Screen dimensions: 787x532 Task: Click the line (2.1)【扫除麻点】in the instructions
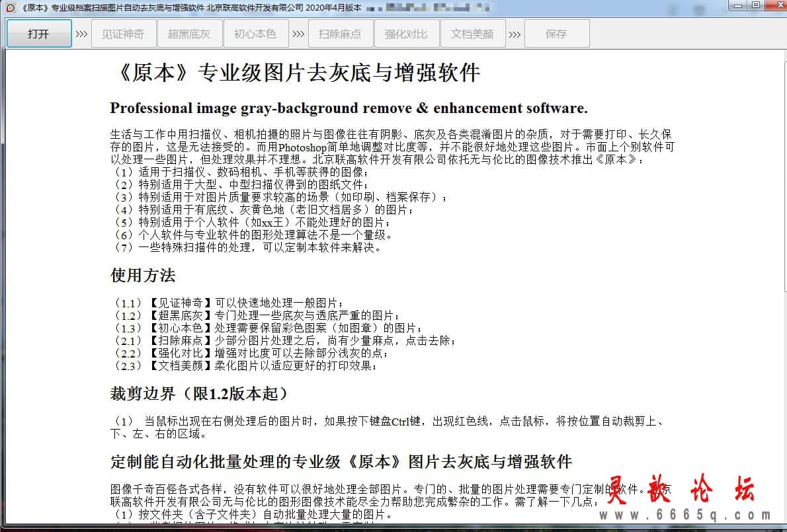pyautogui.click(x=284, y=340)
